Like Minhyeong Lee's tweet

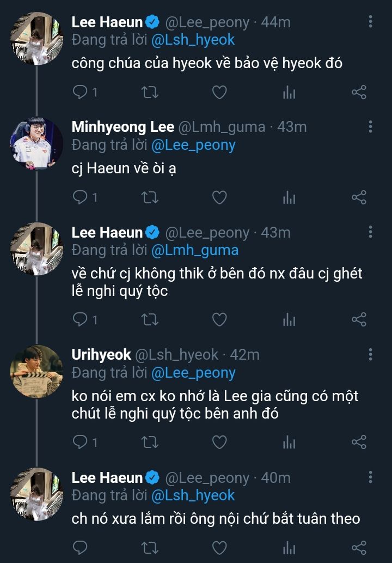click(x=219, y=197)
